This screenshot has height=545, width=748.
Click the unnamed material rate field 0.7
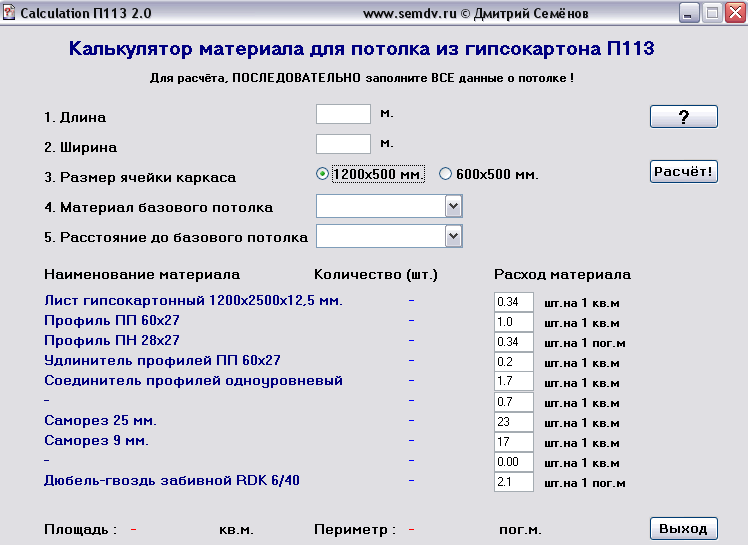point(514,401)
